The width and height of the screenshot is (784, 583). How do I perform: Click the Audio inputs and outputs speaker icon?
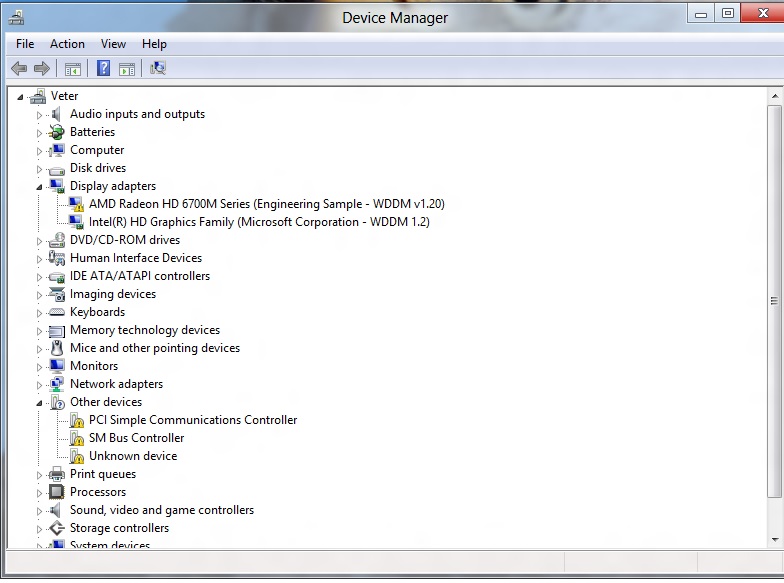56,114
